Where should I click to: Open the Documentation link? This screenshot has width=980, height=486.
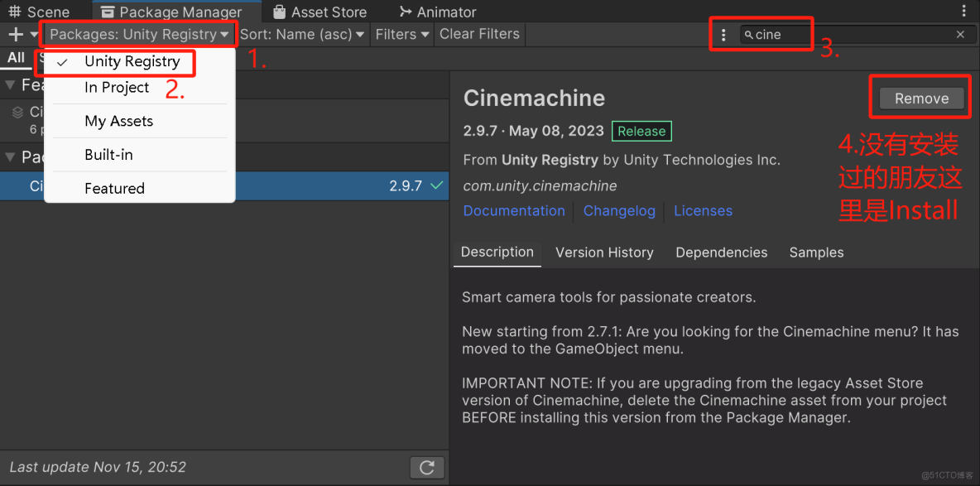click(x=514, y=211)
